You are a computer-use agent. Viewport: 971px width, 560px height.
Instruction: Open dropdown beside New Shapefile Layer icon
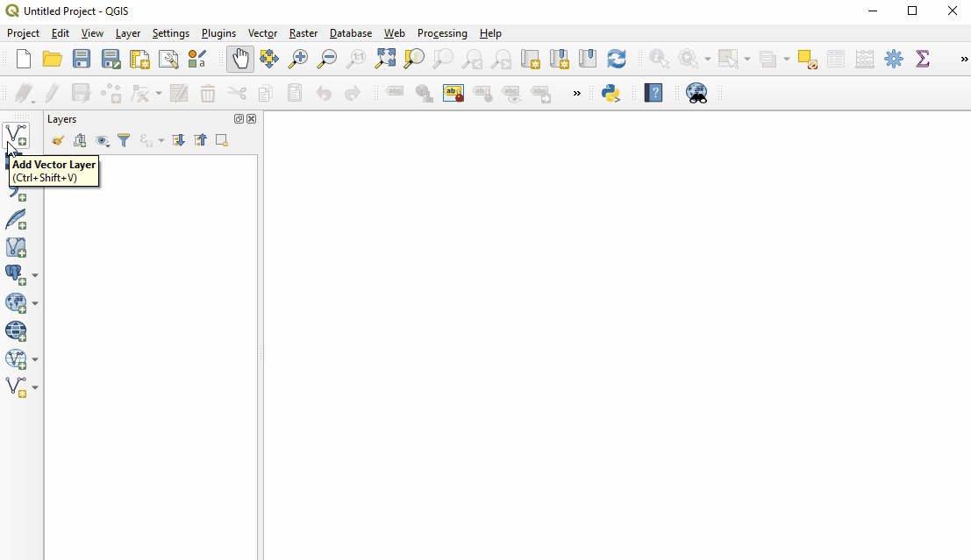click(x=35, y=387)
